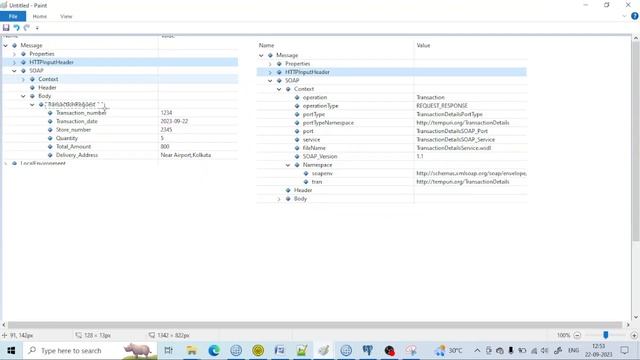Click the TransactionDetailsPortType value

(x=449, y=114)
